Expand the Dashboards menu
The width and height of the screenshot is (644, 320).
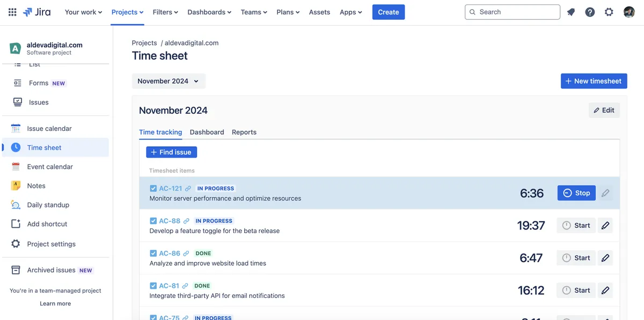(x=209, y=12)
